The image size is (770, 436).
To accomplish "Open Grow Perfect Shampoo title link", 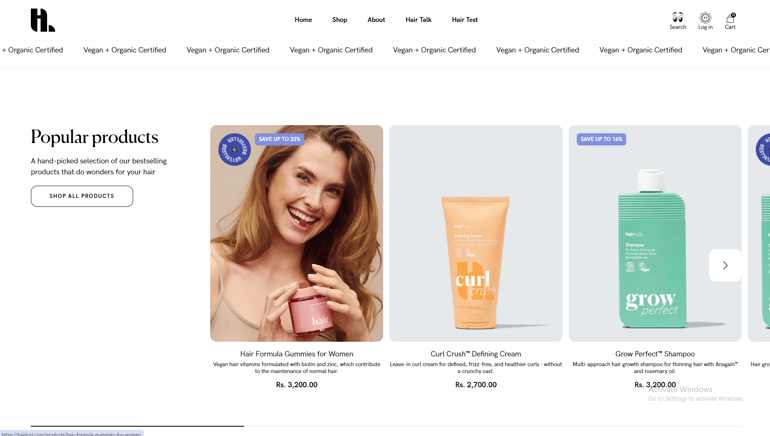I will click(x=655, y=354).
